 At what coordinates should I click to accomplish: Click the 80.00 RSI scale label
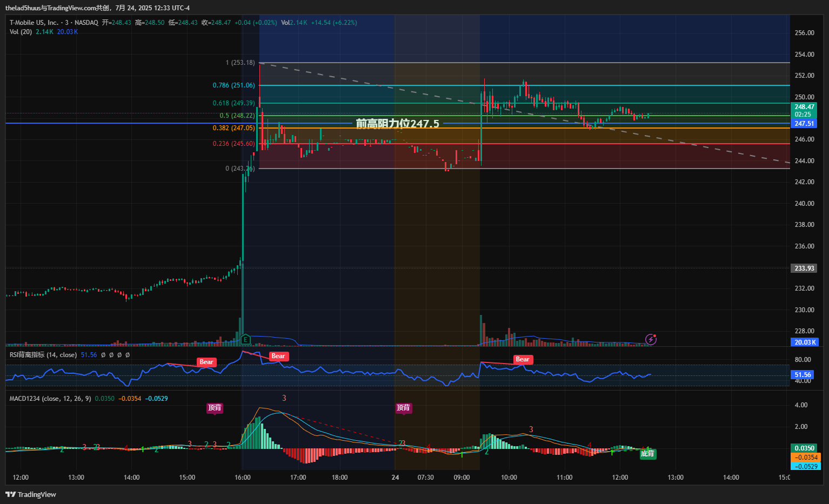(x=803, y=360)
